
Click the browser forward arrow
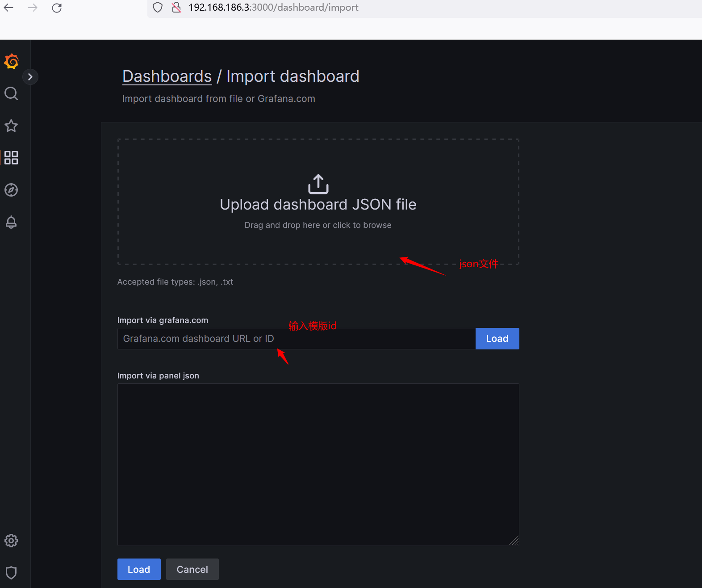(x=33, y=8)
